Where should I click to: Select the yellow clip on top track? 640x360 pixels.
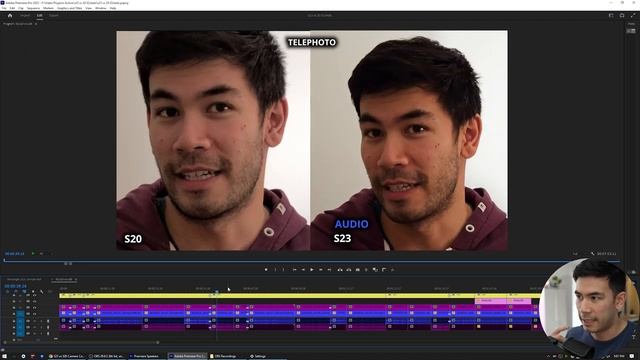(x=301, y=295)
